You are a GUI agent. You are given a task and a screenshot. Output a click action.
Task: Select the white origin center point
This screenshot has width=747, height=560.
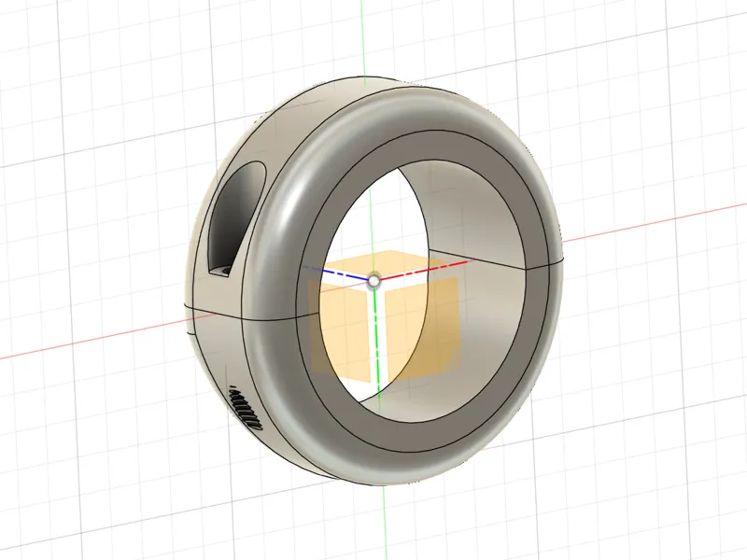pyautogui.click(x=374, y=282)
